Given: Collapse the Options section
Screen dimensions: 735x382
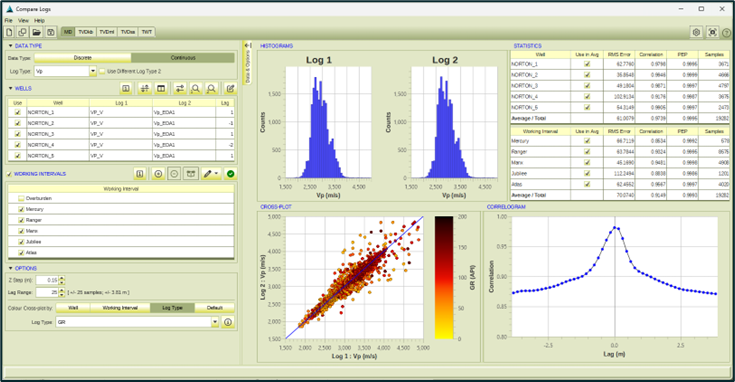Looking at the screenshot, I should click(10, 269).
